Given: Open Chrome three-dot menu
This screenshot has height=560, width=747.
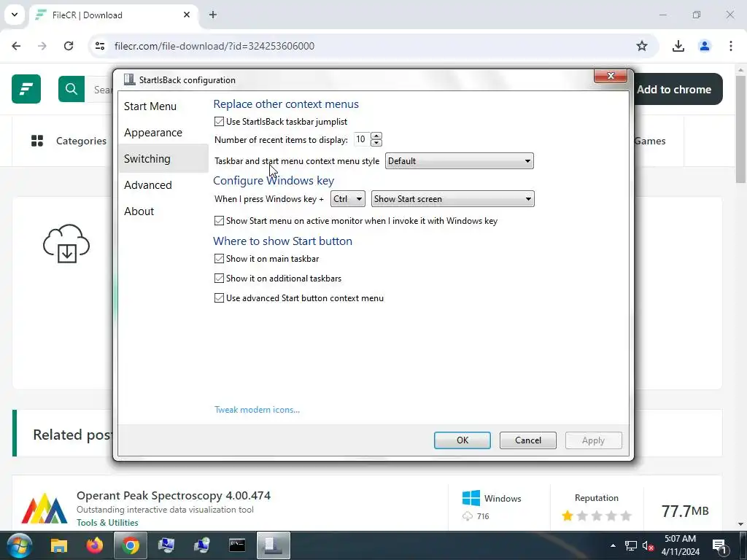Looking at the screenshot, I should pos(731,46).
